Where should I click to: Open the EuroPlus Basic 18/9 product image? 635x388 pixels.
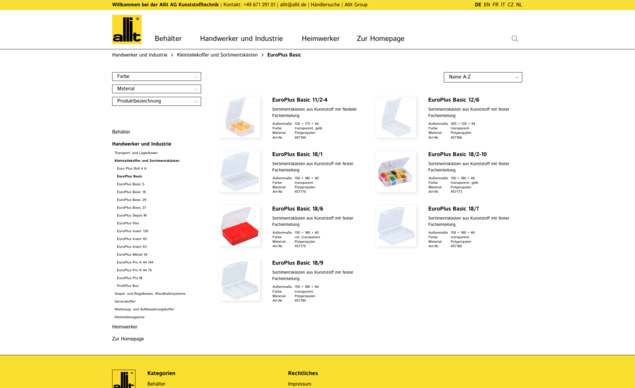coord(240,280)
